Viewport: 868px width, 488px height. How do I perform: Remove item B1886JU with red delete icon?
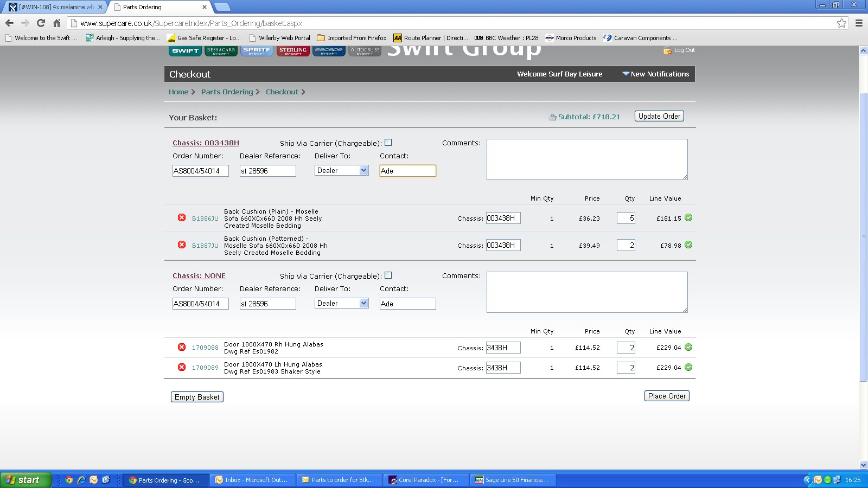tap(182, 218)
